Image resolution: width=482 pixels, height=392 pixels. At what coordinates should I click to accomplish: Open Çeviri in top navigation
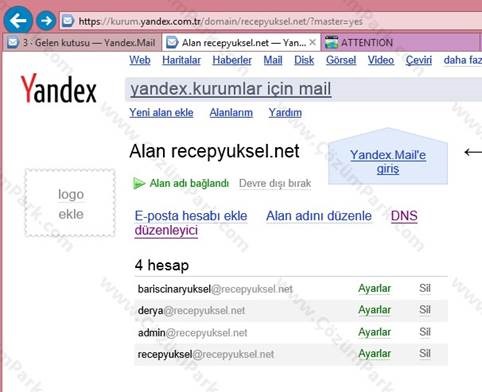(x=419, y=60)
